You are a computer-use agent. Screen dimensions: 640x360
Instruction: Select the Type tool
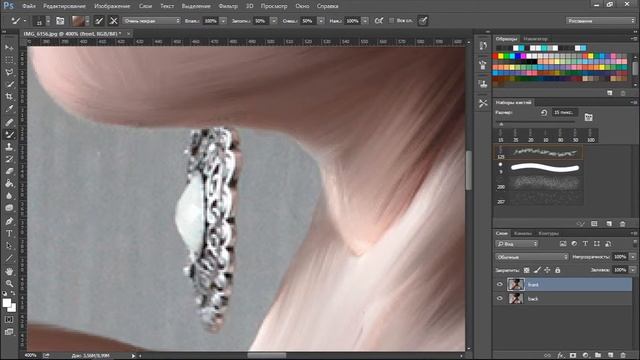click(9, 233)
